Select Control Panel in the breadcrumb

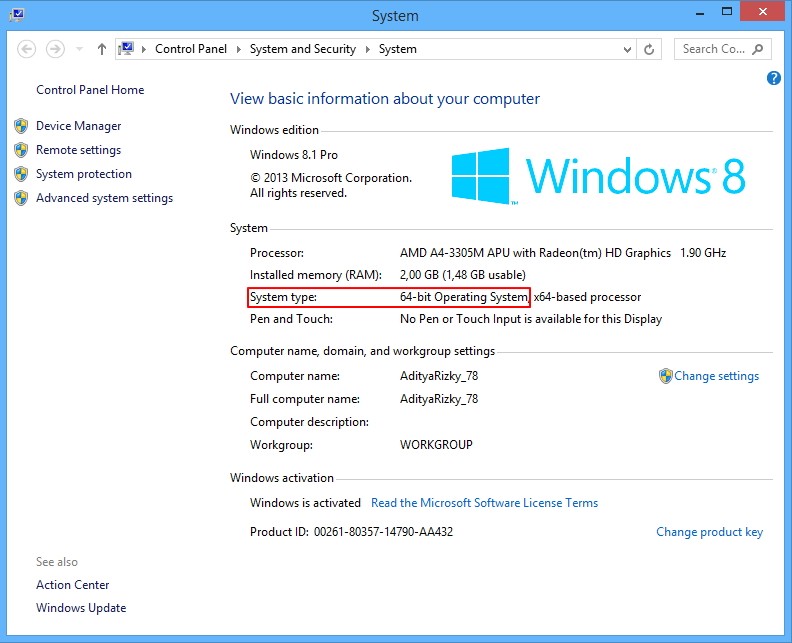191,49
